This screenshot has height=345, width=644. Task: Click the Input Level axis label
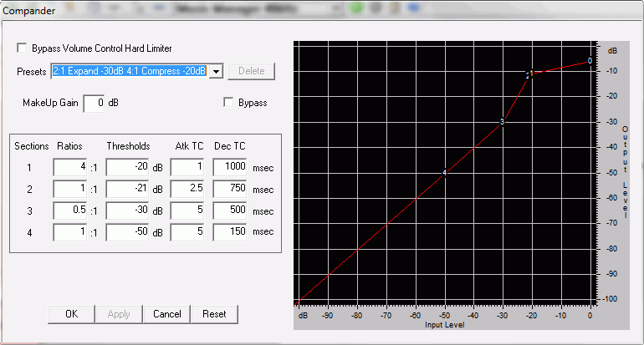pyautogui.click(x=444, y=325)
